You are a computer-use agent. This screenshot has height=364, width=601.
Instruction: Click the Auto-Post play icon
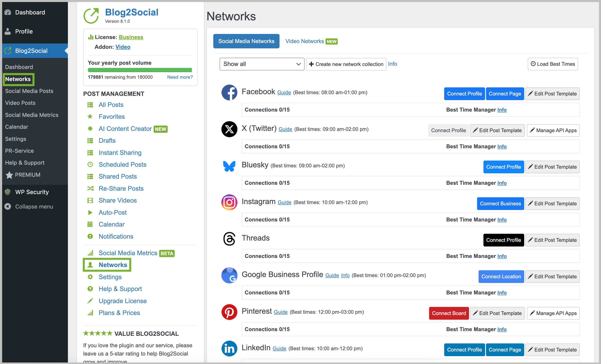tap(90, 212)
